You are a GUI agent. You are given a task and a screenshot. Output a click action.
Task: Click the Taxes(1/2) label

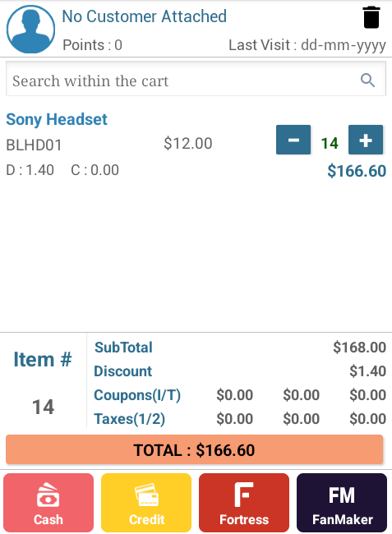[129, 419]
